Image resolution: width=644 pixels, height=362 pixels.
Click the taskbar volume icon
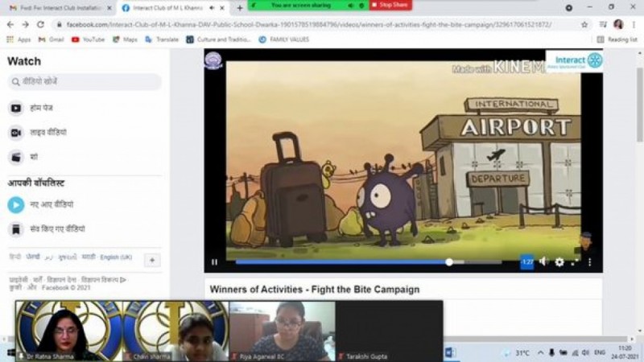585,352
